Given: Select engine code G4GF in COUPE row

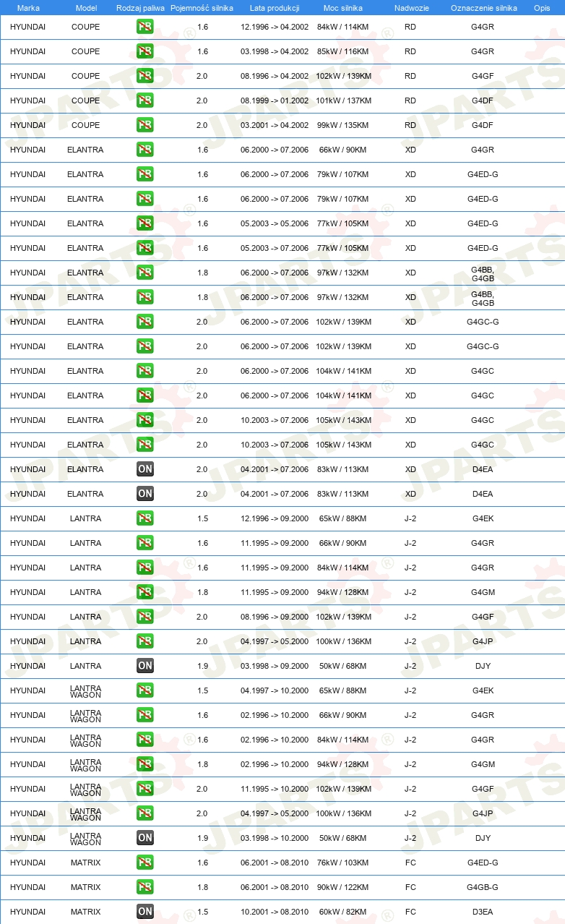Looking at the screenshot, I should point(483,76).
